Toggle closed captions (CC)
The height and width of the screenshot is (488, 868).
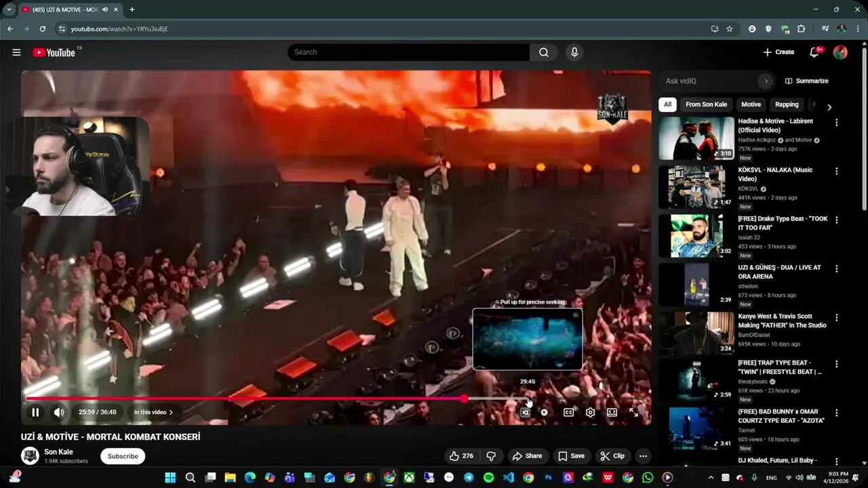568,412
